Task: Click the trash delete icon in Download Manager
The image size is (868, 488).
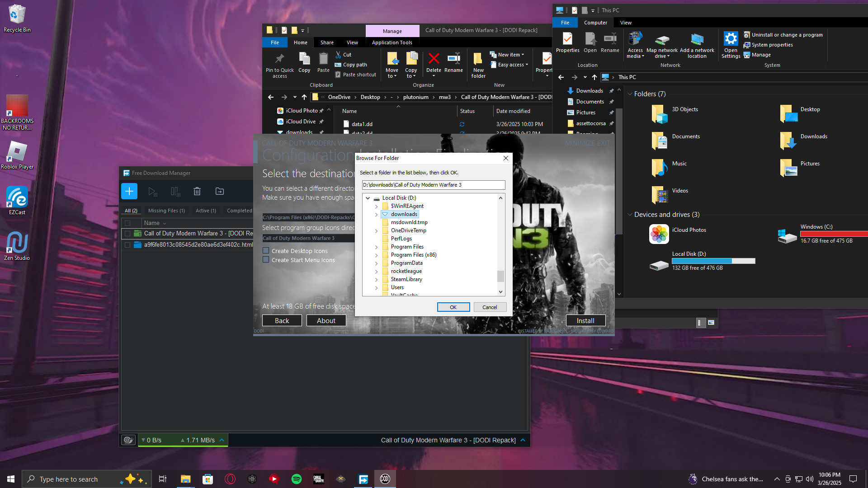Action: coord(197,191)
